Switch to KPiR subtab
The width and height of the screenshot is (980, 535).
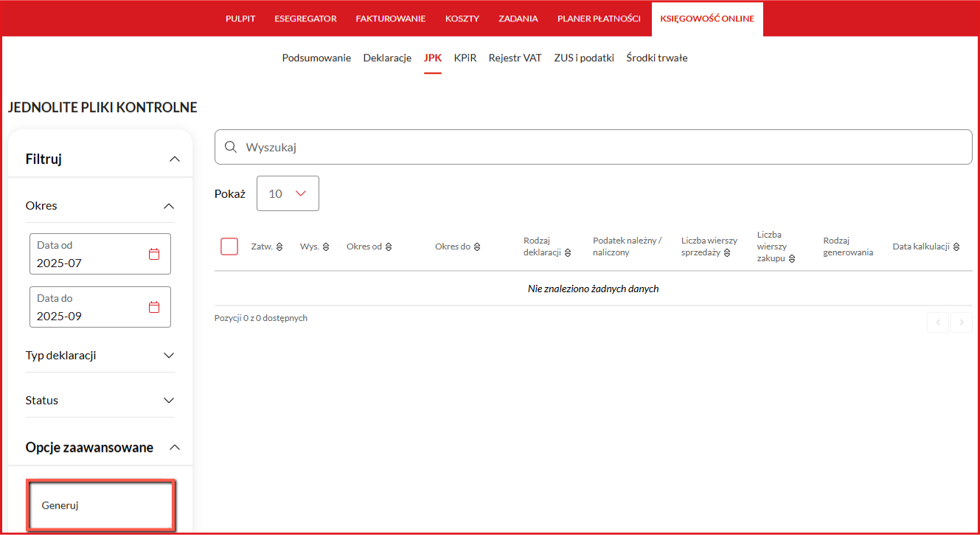pos(465,58)
